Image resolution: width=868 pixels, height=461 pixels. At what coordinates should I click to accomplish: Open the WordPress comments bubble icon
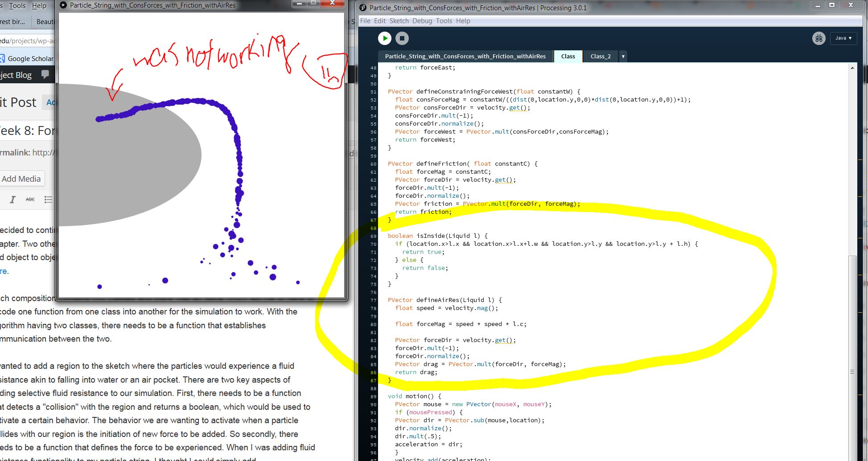click(x=45, y=74)
